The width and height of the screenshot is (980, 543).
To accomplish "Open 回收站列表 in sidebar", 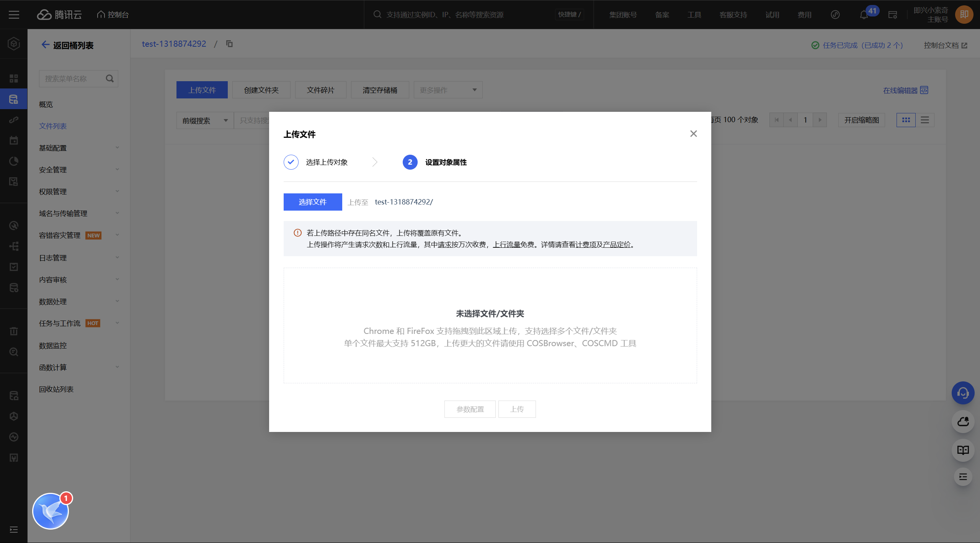I will 56,389.
